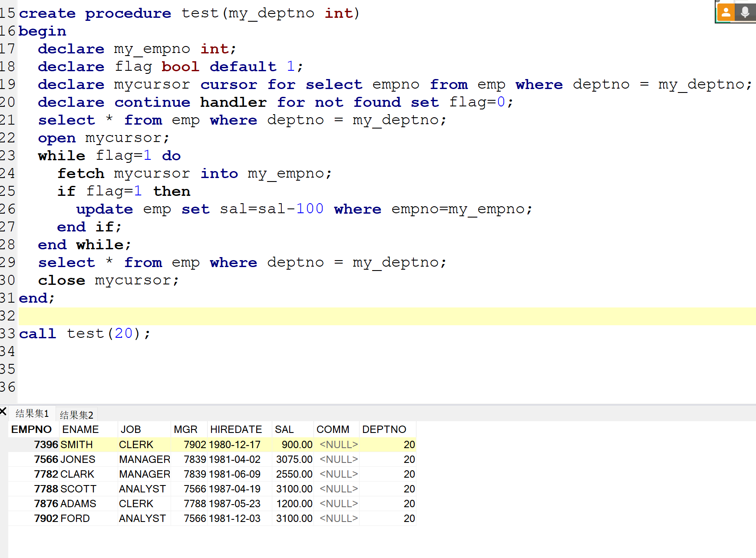The height and width of the screenshot is (558, 756).
Task: Click 'end while' on line 28
Action: [84, 245]
